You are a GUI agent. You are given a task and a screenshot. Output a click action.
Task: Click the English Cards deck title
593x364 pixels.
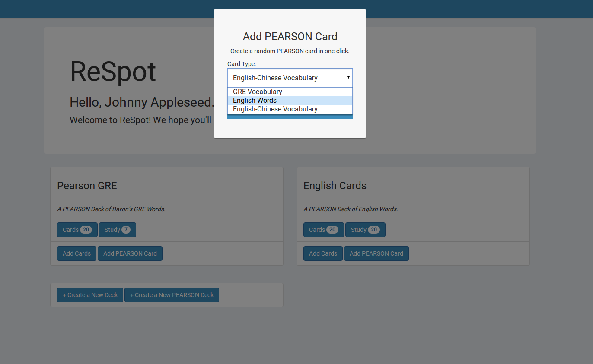[x=335, y=186]
